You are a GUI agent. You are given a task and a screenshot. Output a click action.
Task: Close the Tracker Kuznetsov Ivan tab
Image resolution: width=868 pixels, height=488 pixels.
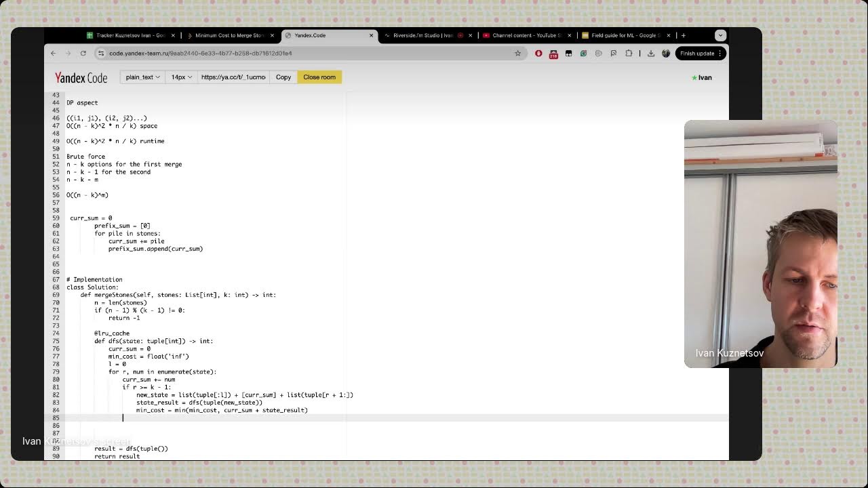[x=173, y=35]
